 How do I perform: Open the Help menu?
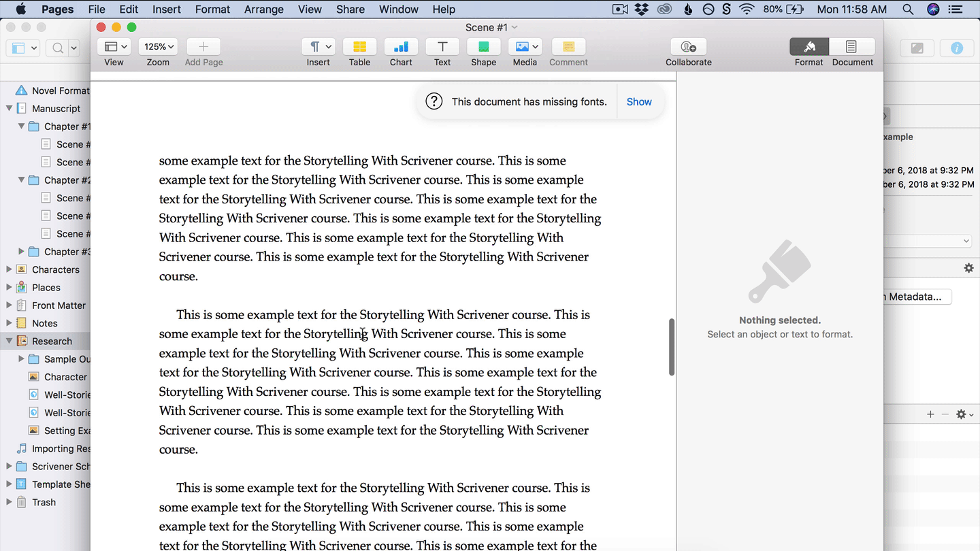tap(444, 10)
